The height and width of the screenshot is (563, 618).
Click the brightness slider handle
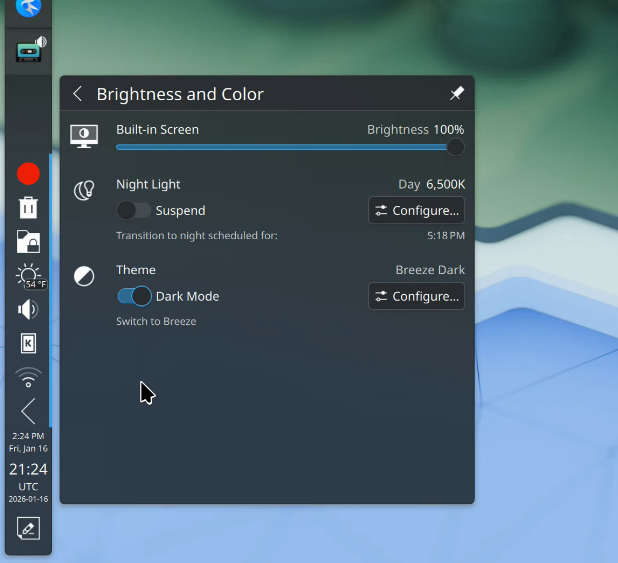click(x=455, y=147)
